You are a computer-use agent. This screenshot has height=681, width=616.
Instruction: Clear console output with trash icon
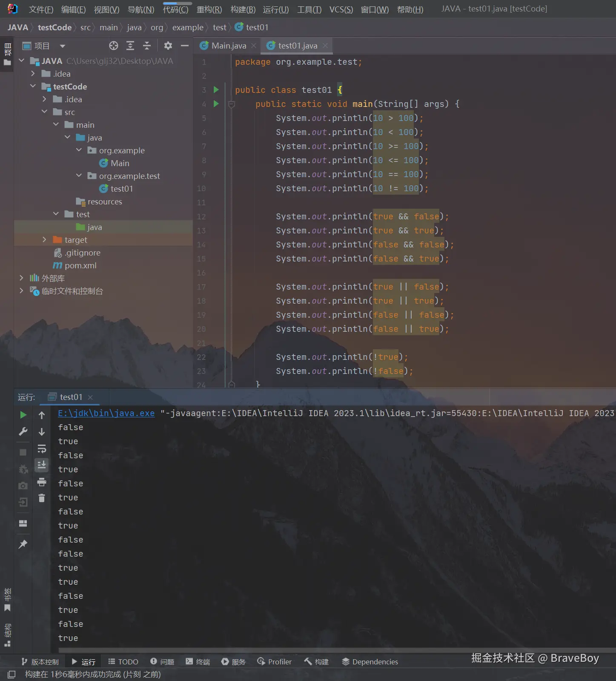42,498
